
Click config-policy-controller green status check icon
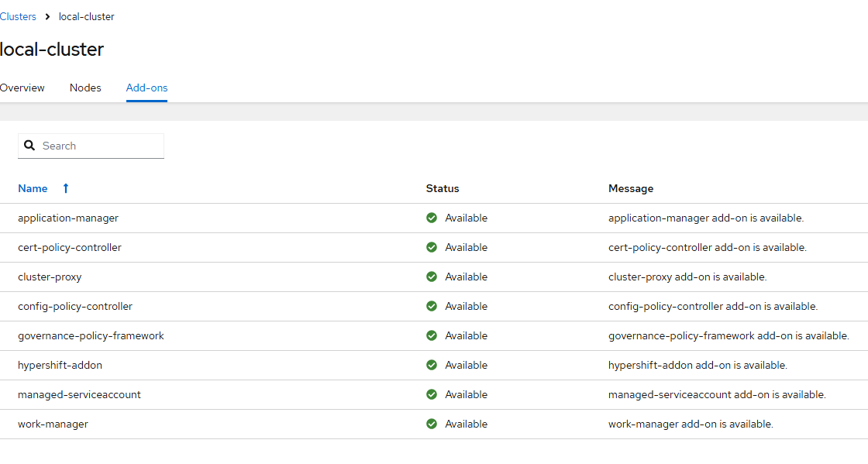click(x=432, y=306)
